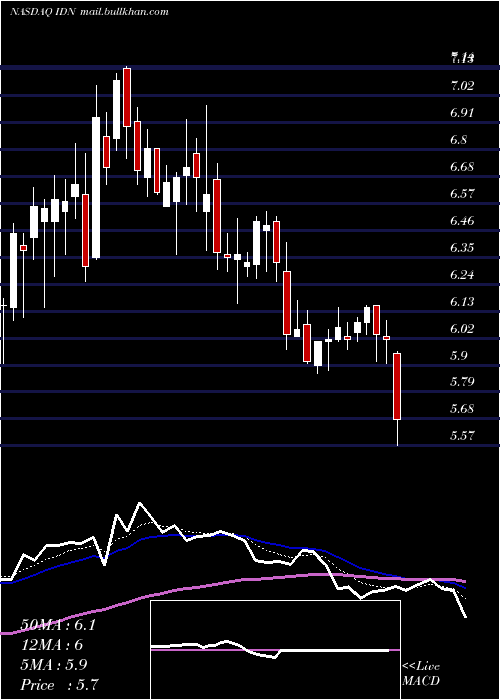The height and width of the screenshot is (700, 500).
Task: Click the 5.57 price axis label
Action: click(x=462, y=435)
